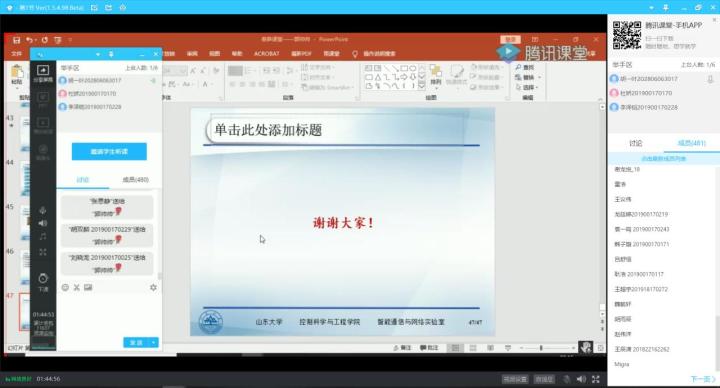Open the 文件 File tab in PowerPoint
The width and height of the screenshot is (720, 388).
click(x=17, y=54)
